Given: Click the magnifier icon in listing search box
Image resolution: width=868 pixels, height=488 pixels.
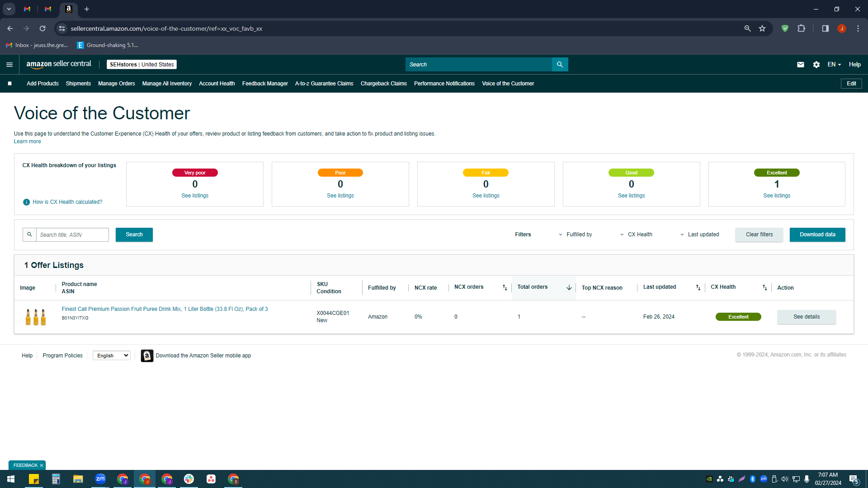Looking at the screenshot, I should tap(29, 235).
